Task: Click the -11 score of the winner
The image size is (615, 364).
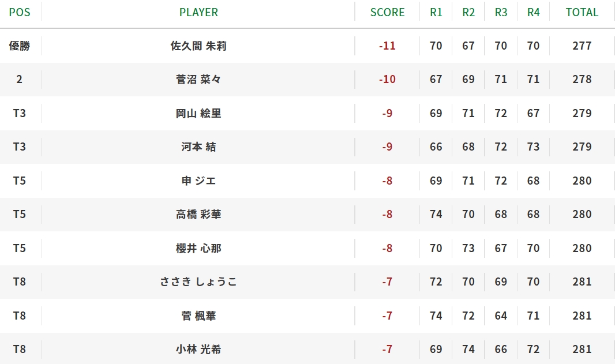Action: [x=387, y=46]
